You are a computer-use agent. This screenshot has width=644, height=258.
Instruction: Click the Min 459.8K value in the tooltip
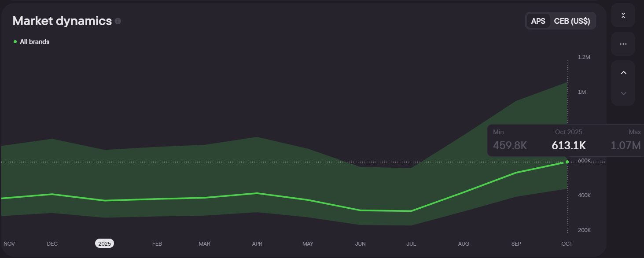510,145
